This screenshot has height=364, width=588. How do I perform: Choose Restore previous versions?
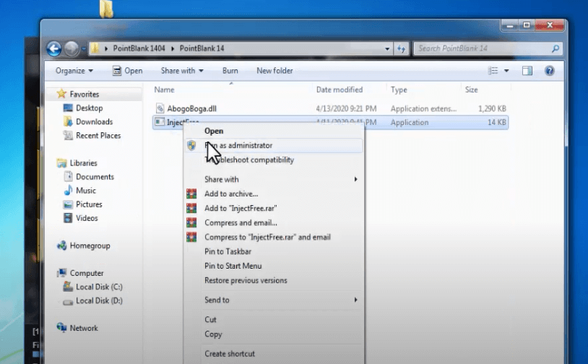pos(274,280)
